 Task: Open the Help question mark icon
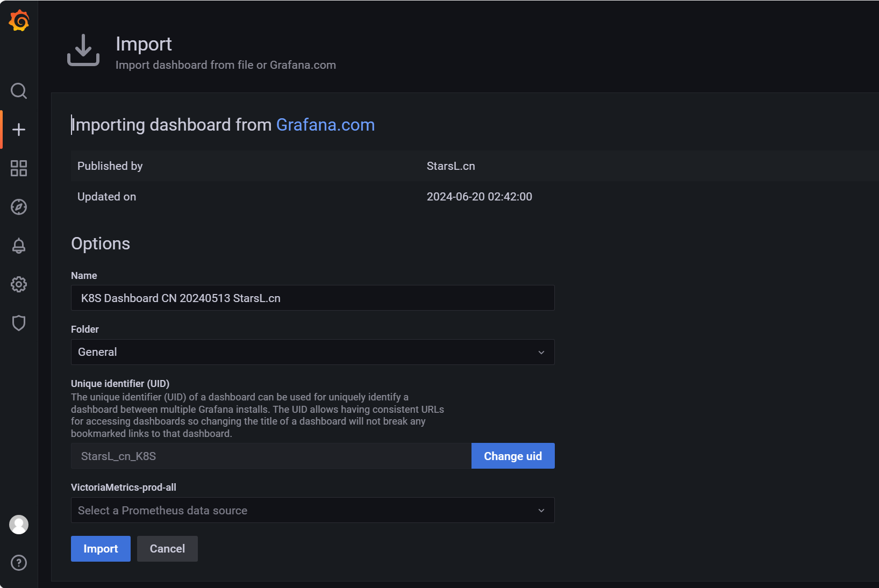coord(19,563)
